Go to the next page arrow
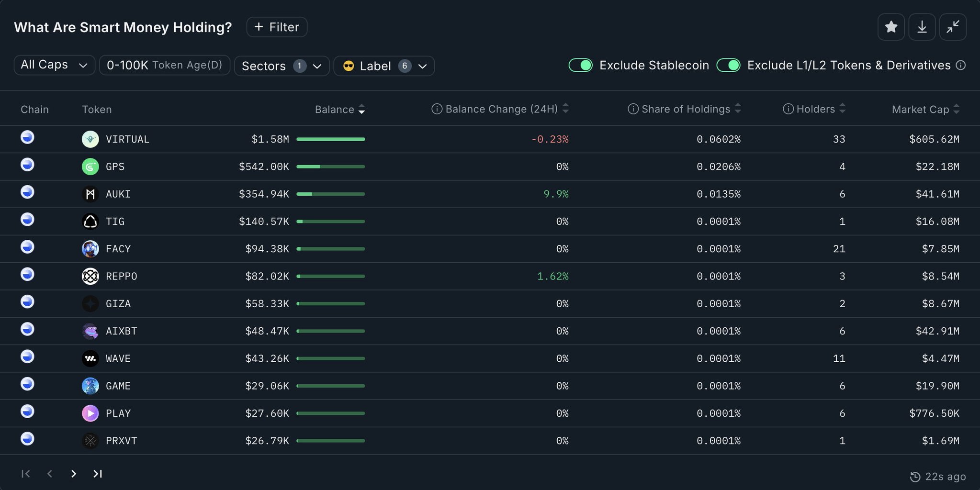This screenshot has width=980, height=490. 73,474
